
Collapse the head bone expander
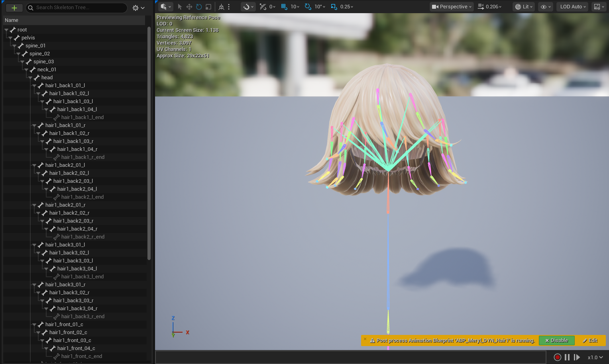click(x=30, y=78)
